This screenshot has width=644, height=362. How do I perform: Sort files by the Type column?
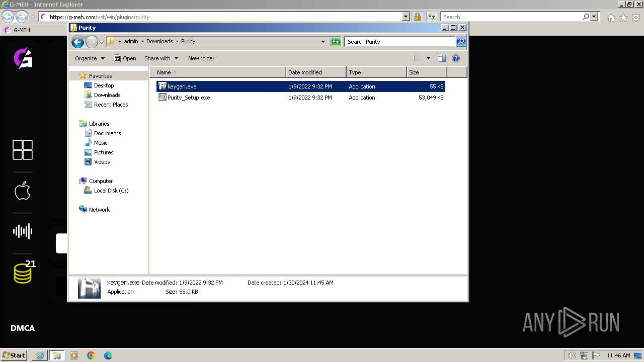376,72
